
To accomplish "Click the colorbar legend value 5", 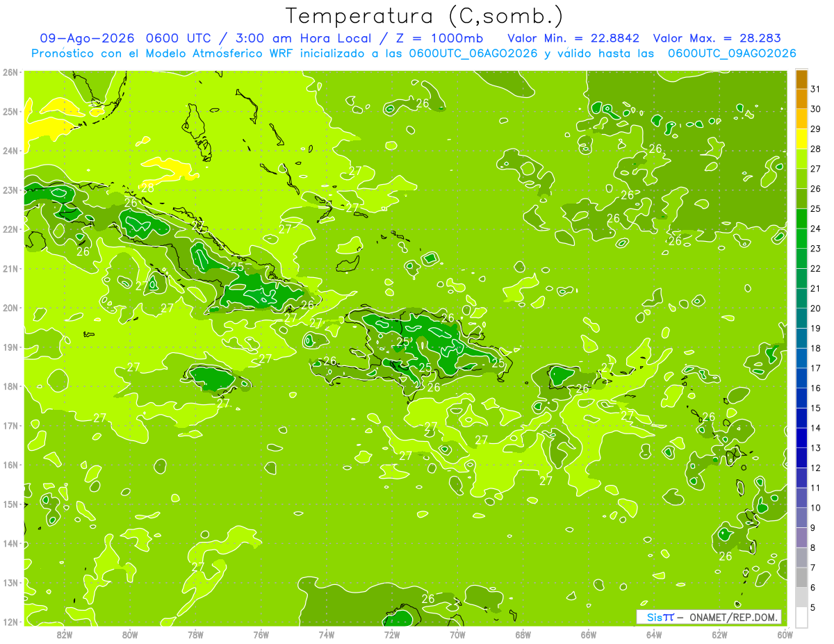I will 813,607.
